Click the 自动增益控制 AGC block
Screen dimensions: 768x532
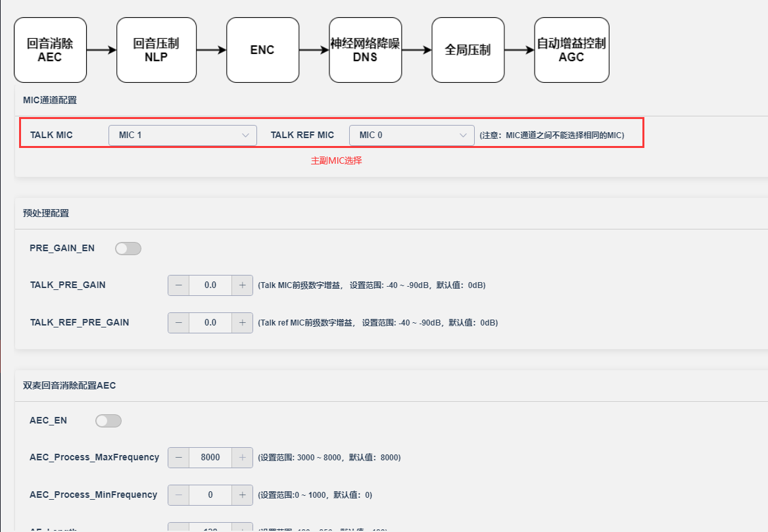tap(571, 50)
